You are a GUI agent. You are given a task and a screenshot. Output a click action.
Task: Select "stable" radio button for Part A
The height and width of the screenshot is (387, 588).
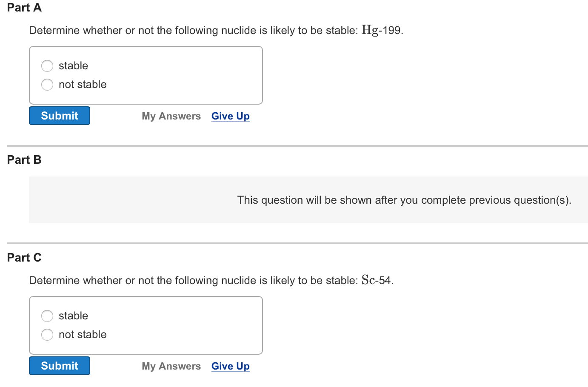pos(47,66)
